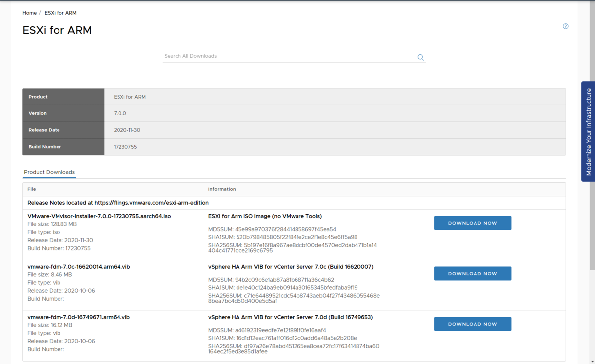Select vmware-fdm-7.0c-16620014.arm64.vib file name

pyautogui.click(x=79, y=267)
